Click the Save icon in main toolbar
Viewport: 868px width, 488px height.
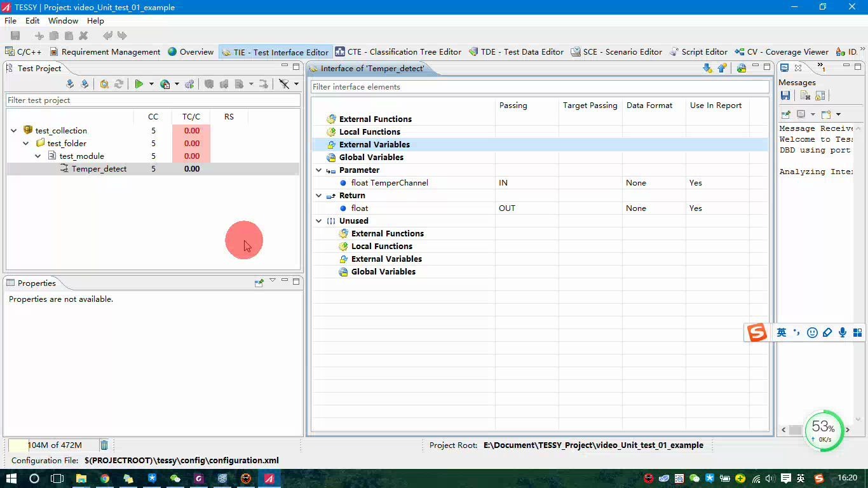pyautogui.click(x=15, y=36)
